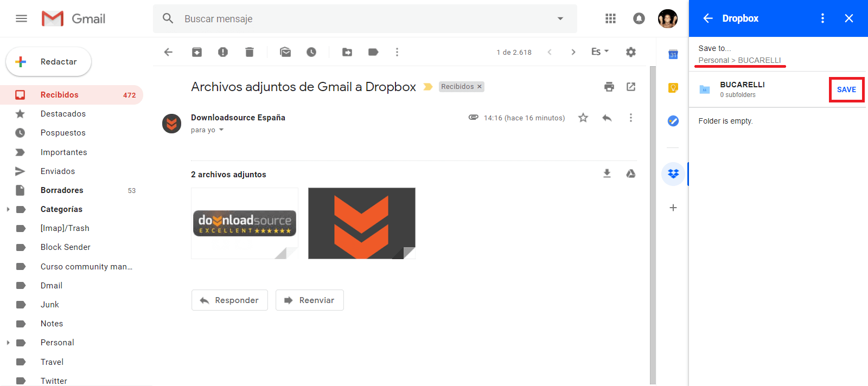Delete this email with trash icon
This screenshot has height=386, width=868.
[x=250, y=52]
